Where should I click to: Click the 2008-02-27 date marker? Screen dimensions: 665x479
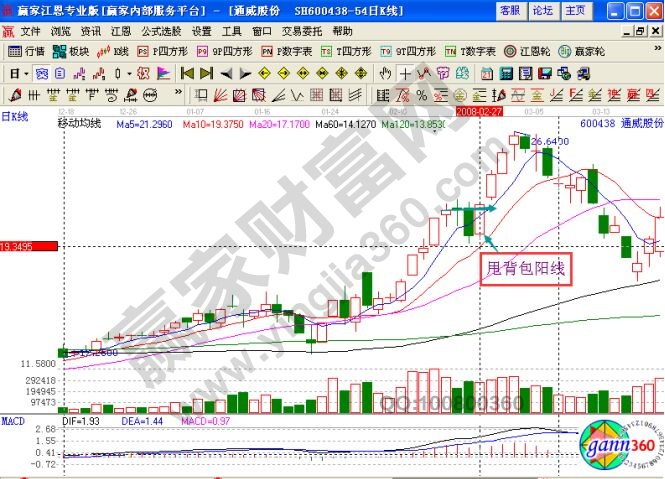(478, 111)
